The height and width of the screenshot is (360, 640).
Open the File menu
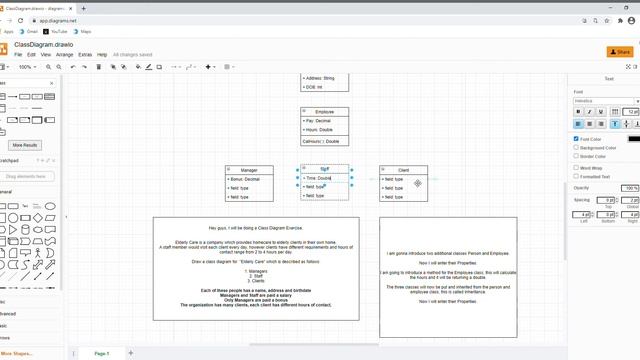[18, 55]
